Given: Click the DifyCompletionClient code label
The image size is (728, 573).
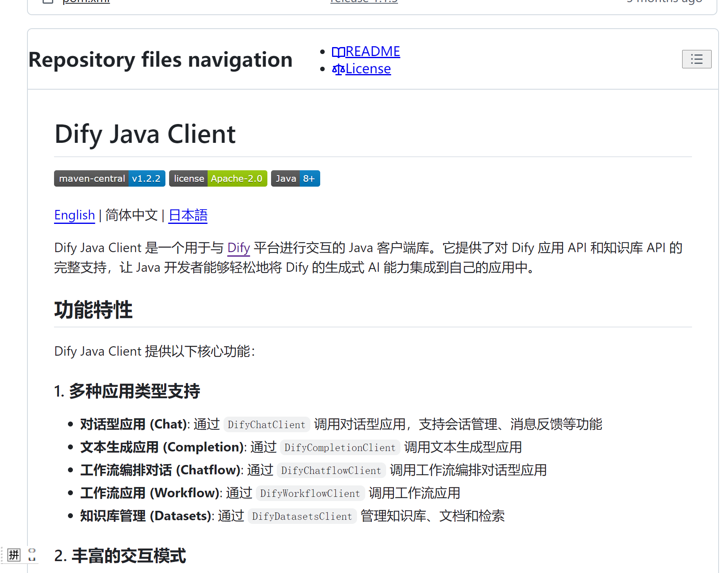Looking at the screenshot, I should pos(340,447).
